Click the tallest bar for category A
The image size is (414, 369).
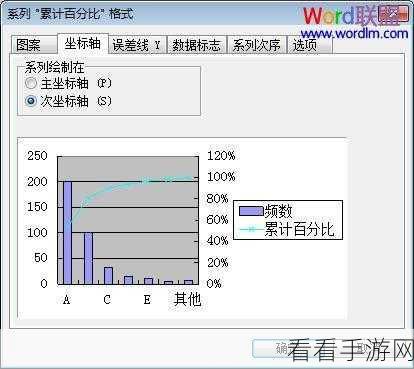tap(68, 233)
